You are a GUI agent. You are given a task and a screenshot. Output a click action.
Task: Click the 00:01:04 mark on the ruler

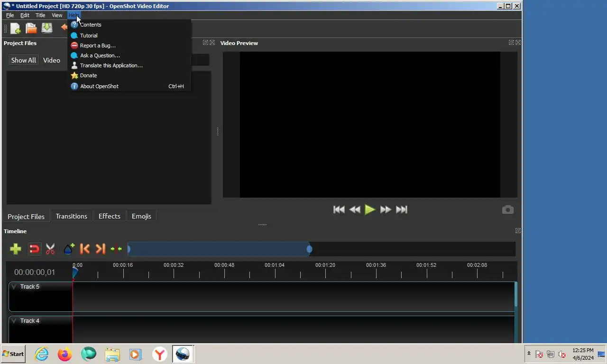point(275,265)
